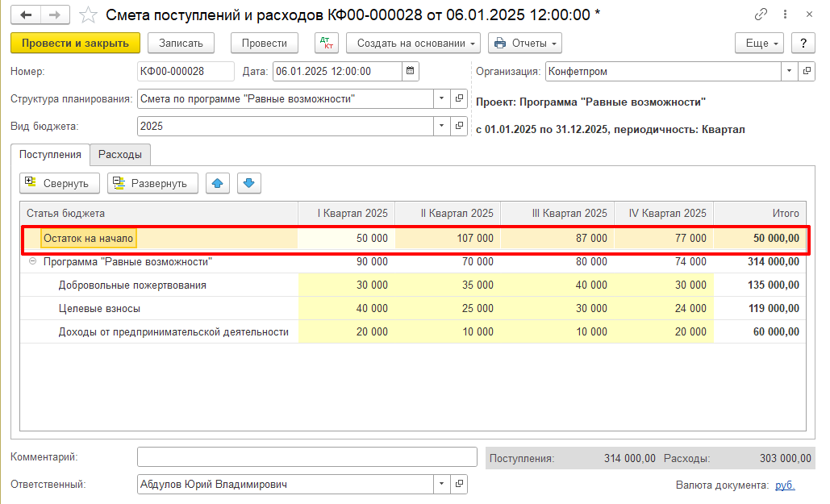Add document to favorites star
This screenshot has width=830, height=504.
tap(90, 15)
